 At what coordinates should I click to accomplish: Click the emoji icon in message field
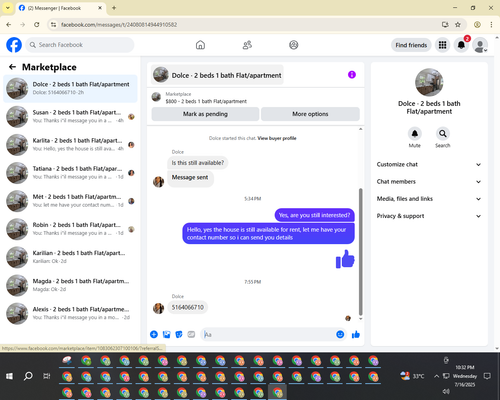(340, 334)
